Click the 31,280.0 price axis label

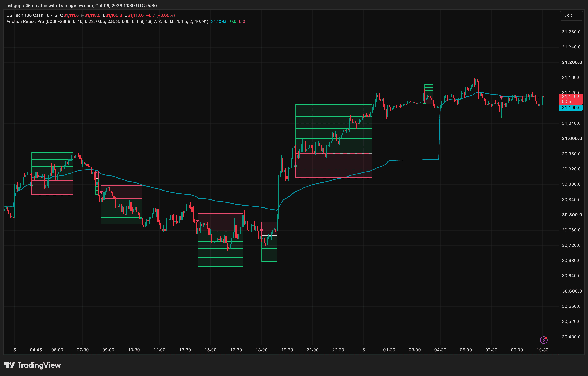571,32
